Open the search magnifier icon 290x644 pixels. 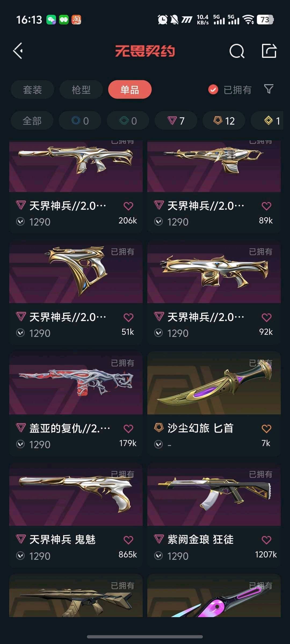tap(237, 51)
